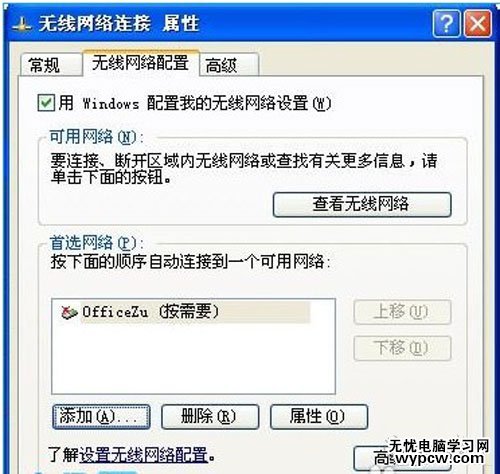Click the 上移 (U) button
The width and height of the screenshot is (500, 474).
[402, 312]
